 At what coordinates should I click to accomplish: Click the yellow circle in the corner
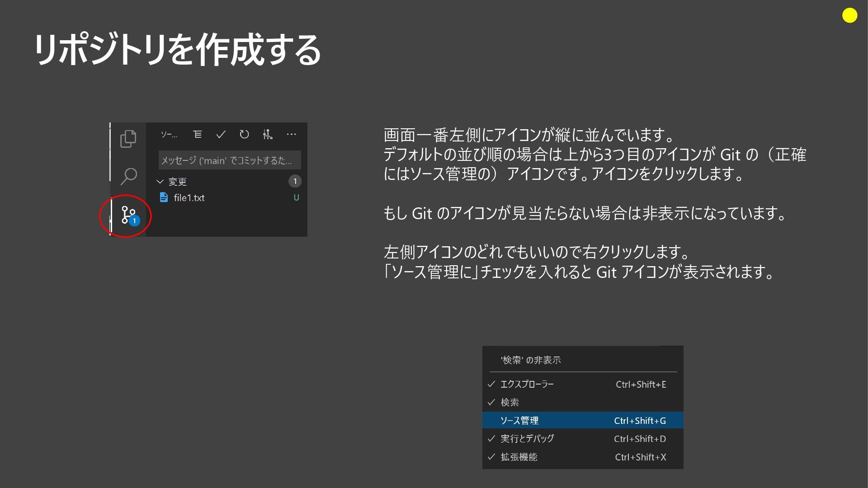(x=849, y=16)
